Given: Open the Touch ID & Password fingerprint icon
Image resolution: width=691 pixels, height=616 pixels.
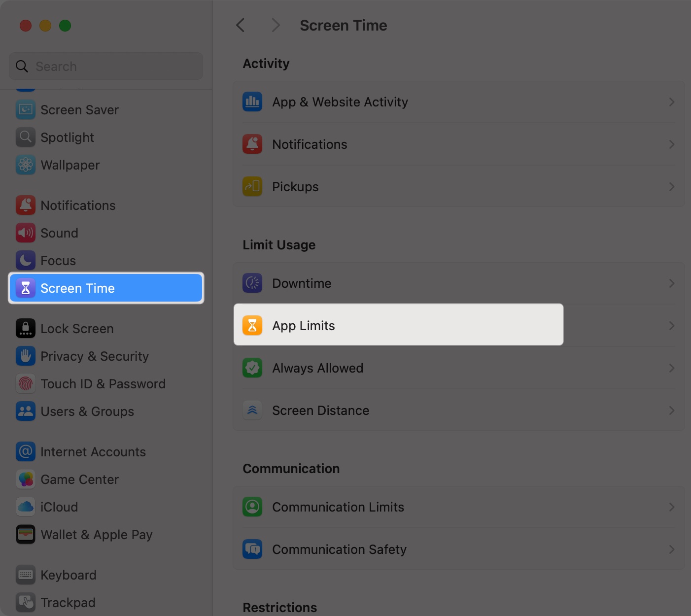Looking at the screenshot, I should [x=26, y=383].
